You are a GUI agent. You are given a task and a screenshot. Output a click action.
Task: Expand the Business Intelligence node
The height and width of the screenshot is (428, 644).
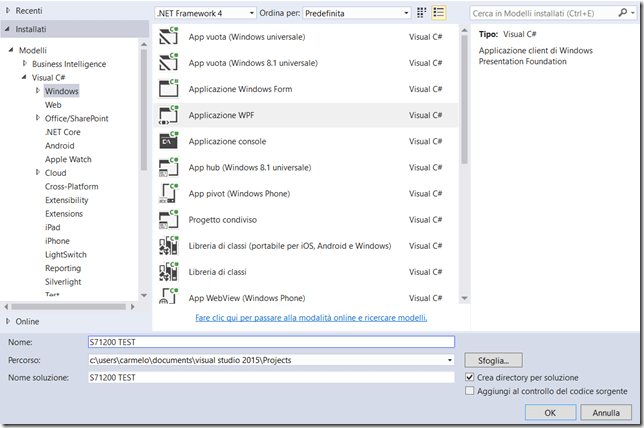coord(25,64)
